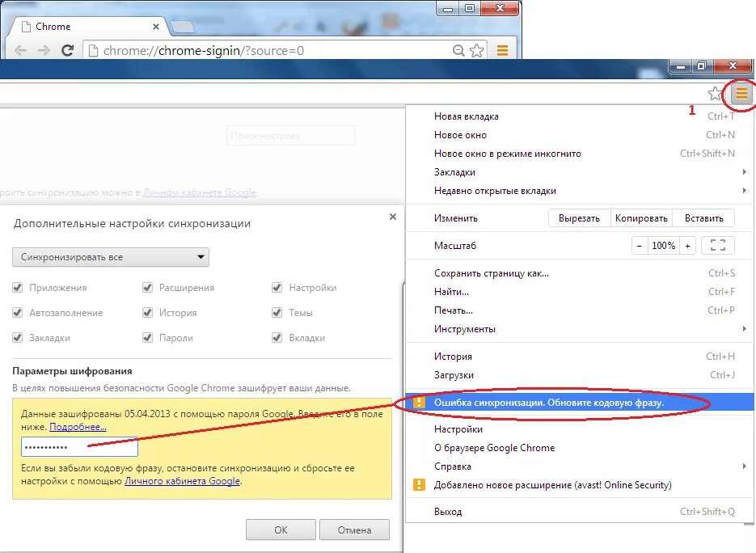This screenshot has height=553, width=756.
Task: Choose Сохранить страницу как...
Action: [x=580, y=273]
